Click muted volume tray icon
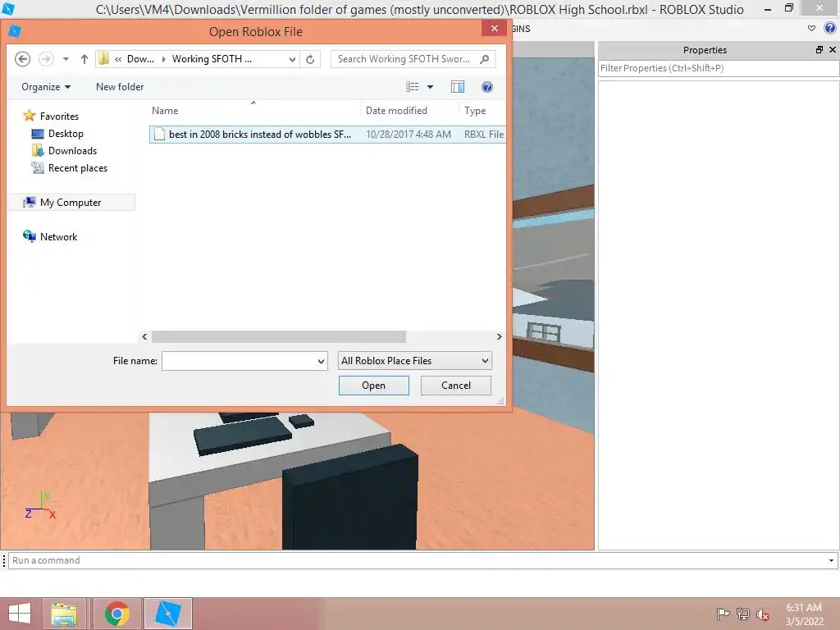Image resolution: width=840 pixels, height=630 pixels. pos(763,614)
